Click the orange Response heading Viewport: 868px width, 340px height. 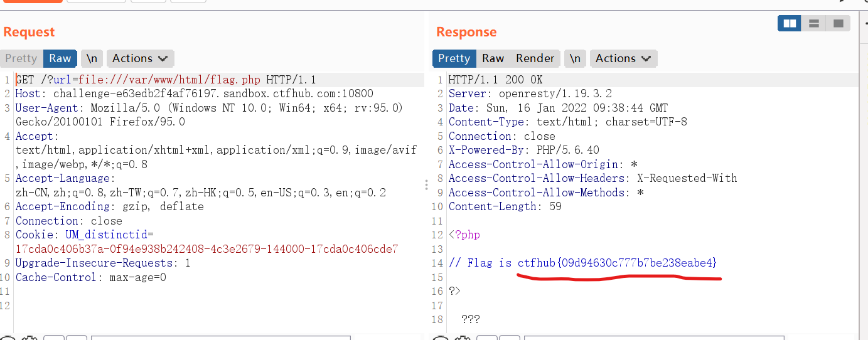tap(466, 32)
